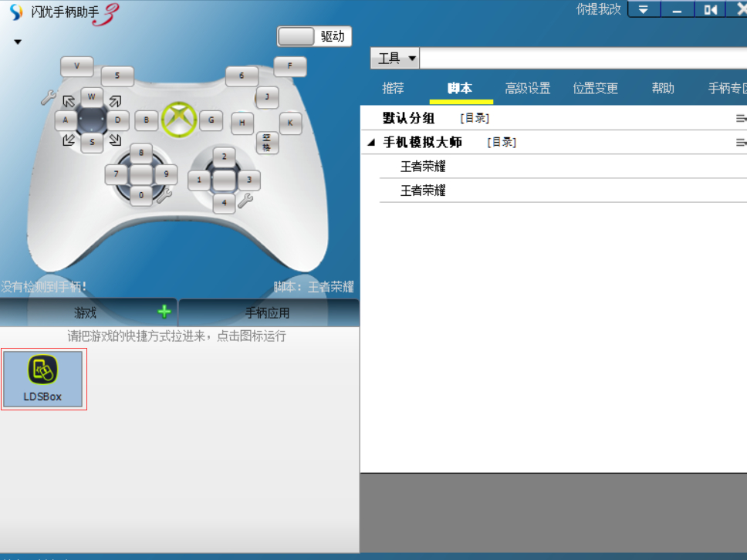Click the left stick center button
747x560 pixels.
pyautogui.click(x=141, y=174)
